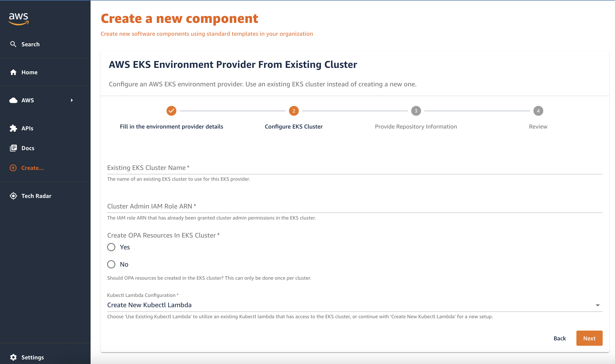
Task: Click 'Provide Repository Information' step label
Action: tap(416, 126)
